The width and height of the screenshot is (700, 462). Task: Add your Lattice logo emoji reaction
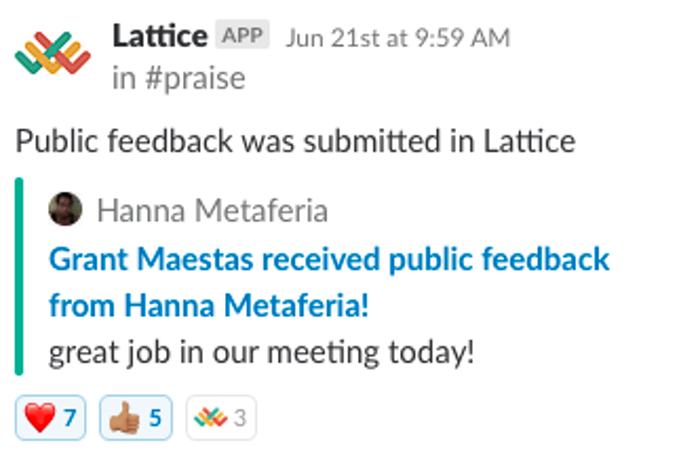221,418
